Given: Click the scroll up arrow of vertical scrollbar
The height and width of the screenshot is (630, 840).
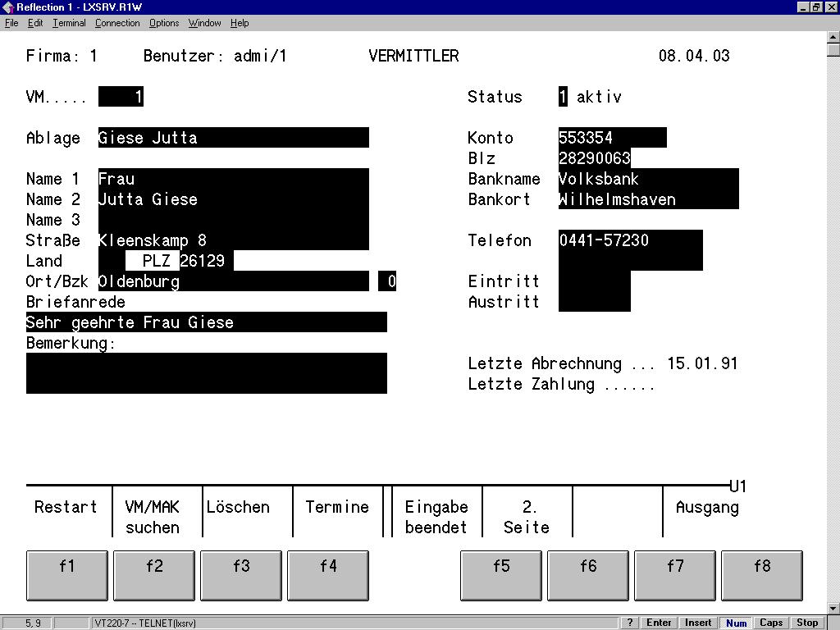Looking at the screenshot, I should pyautogui.click(x=833, y=37).
